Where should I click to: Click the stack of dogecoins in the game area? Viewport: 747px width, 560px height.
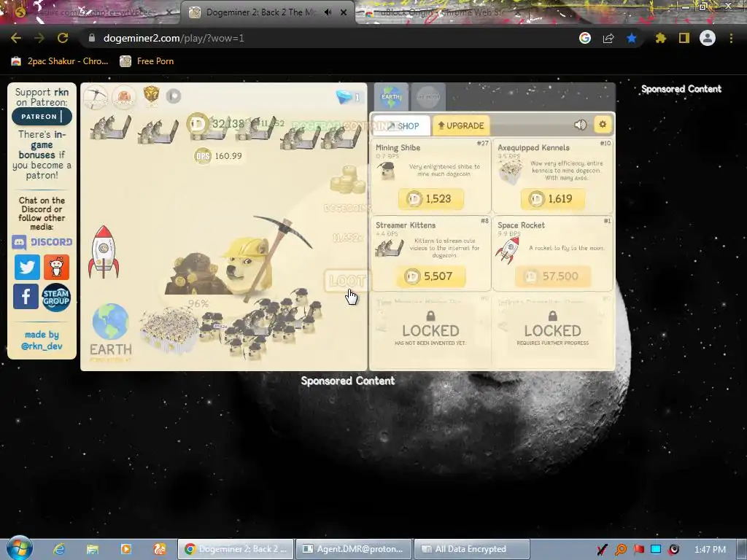tap(348, 179)
